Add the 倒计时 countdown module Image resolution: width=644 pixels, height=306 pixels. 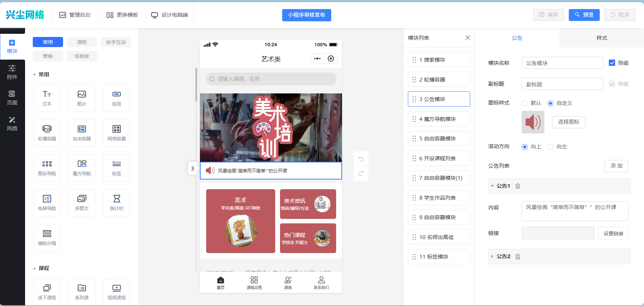[x=117, y=203]
